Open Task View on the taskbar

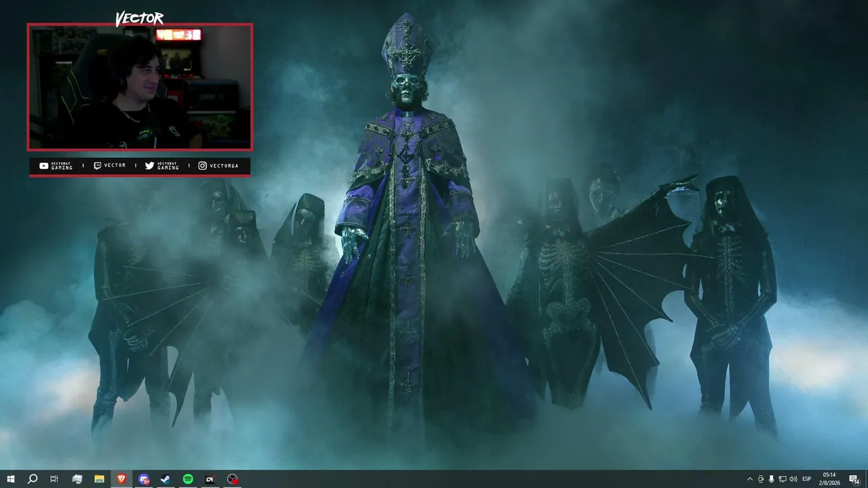54,479
